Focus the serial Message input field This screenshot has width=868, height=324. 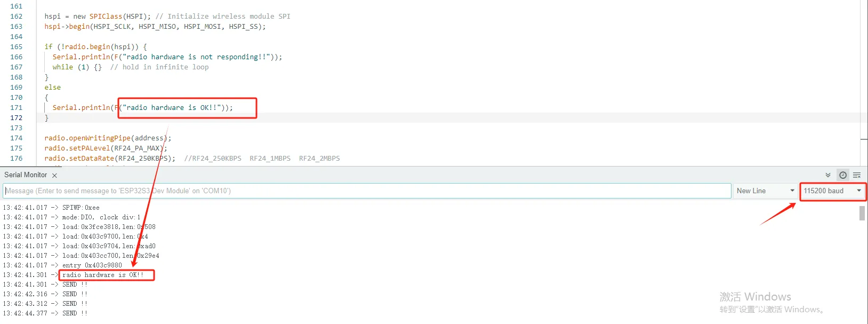[x=367, y=191]
